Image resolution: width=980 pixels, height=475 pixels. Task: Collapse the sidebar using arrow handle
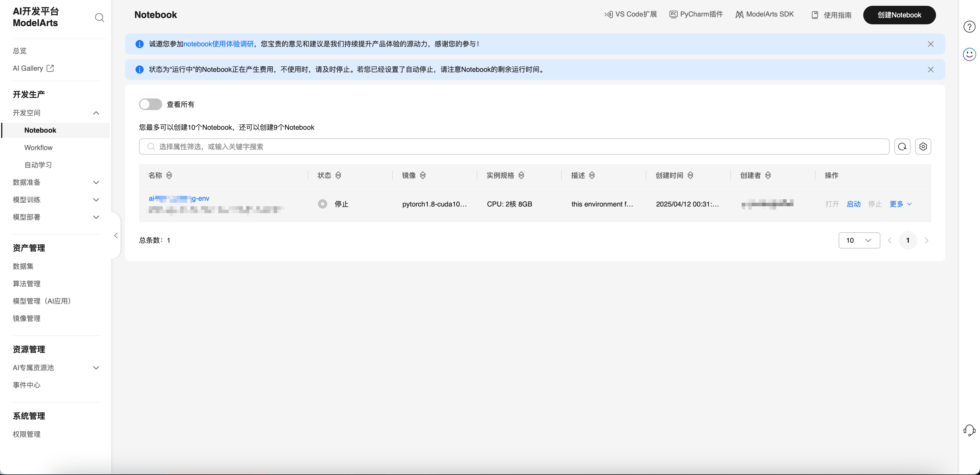(116, 235)
